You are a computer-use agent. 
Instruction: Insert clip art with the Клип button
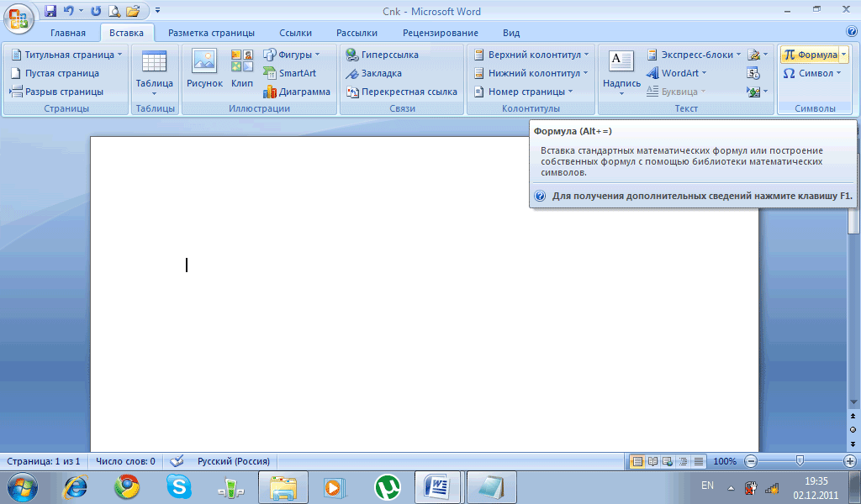coord(241,68)
